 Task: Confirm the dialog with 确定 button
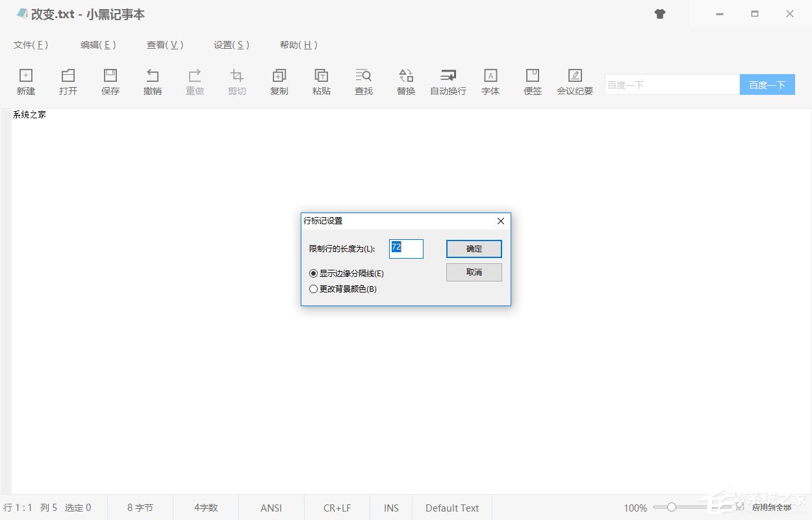pyautogui.click(x=474, y=249)
